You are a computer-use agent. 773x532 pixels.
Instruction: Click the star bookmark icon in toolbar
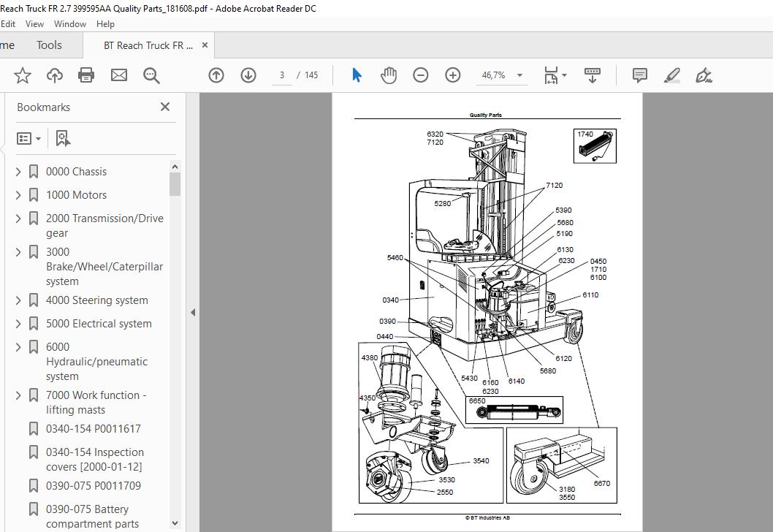(23, 75)
